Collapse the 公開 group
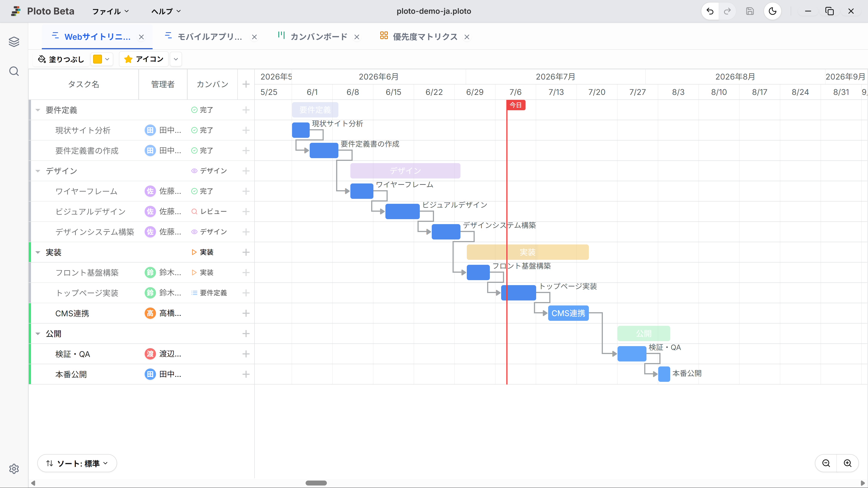 [38, 334]
